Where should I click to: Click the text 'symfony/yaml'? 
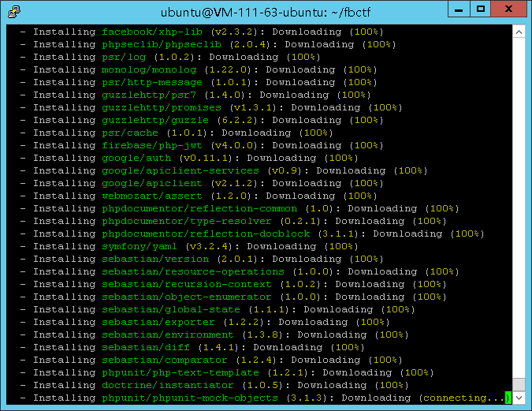140,246
